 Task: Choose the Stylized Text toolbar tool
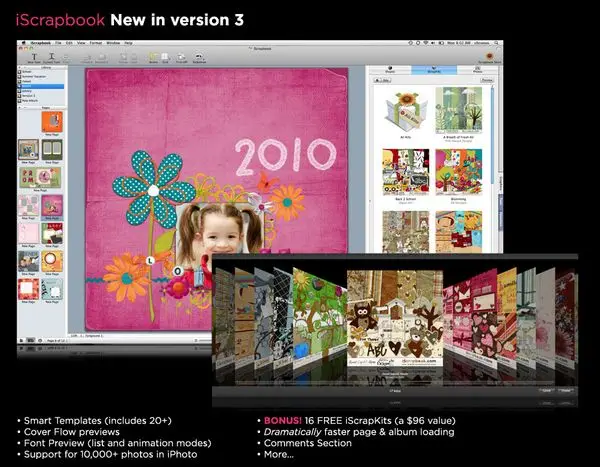click(51, 58)
